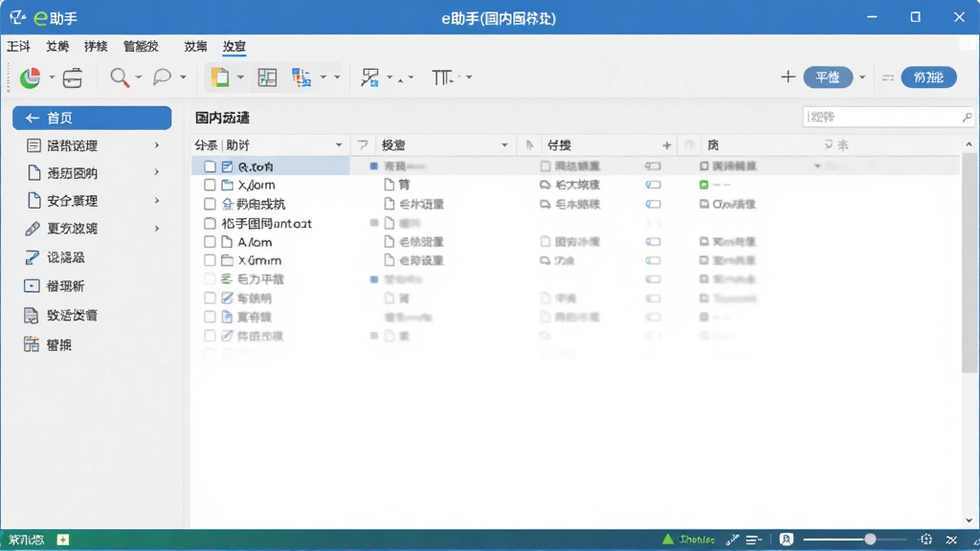The width and height of the screenshot is (980, 551).
Task: Open the first column header dropdown arrow
Action: pyautogui.click(x=339, y=145)
